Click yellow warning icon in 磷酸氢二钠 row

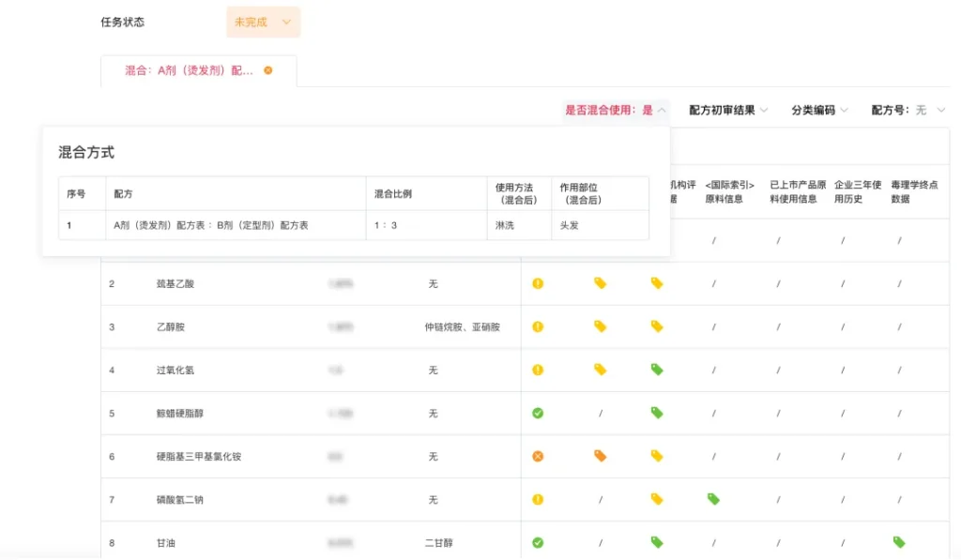tap(538, 499)
